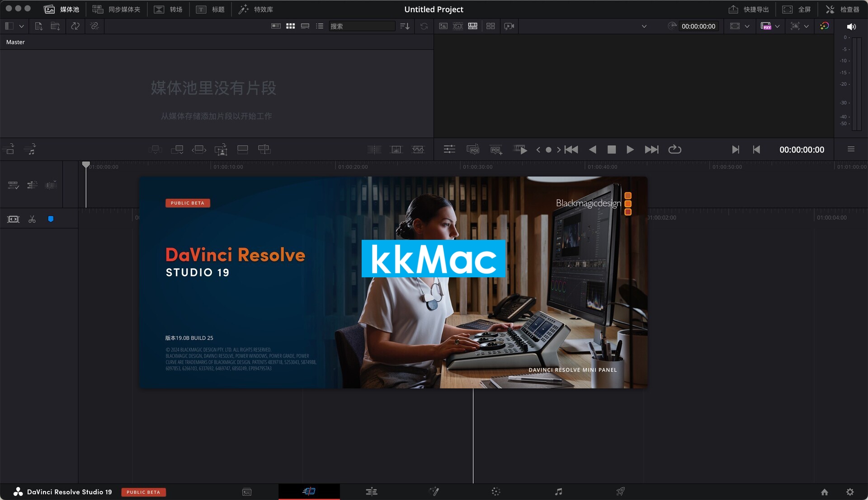Image resolution: width=868 pixels, height=500 pixels.
Task: Select source tape viewer mode
Action: pyautogui.click(x=458, y=26)
